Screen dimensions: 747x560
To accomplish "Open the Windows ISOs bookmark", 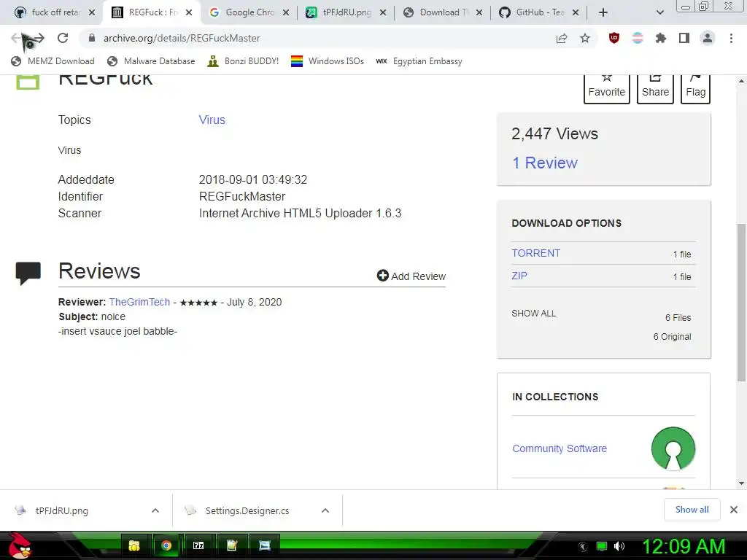I will click(328, 61).
